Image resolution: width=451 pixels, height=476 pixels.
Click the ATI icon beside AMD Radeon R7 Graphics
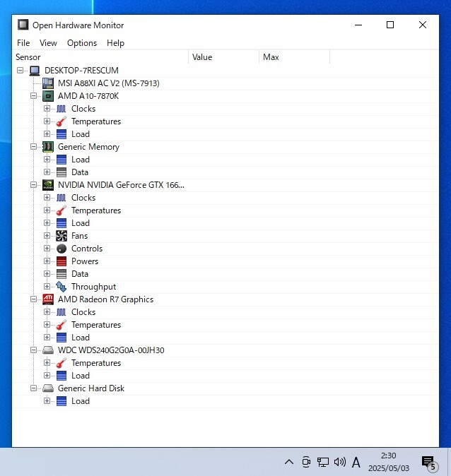tap(48, 299)
